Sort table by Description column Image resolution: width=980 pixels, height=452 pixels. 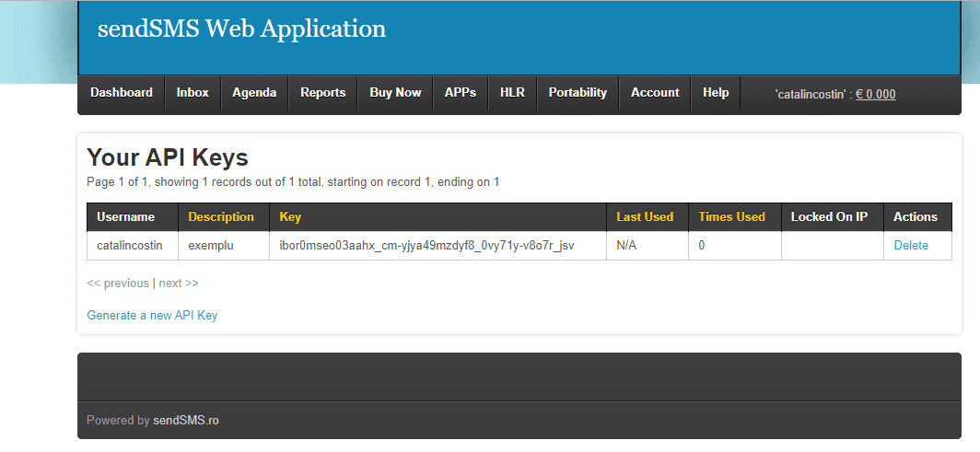[221, 217]
